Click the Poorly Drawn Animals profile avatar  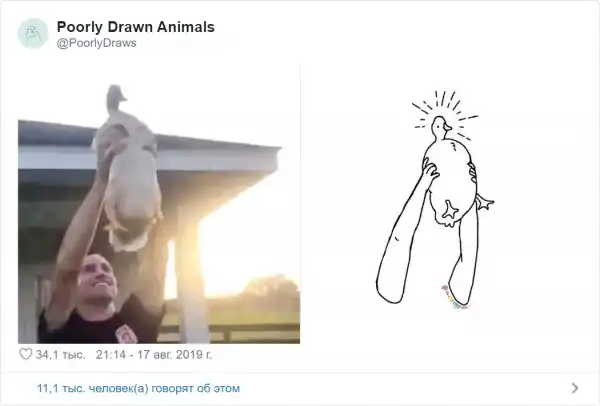[33, 34]
